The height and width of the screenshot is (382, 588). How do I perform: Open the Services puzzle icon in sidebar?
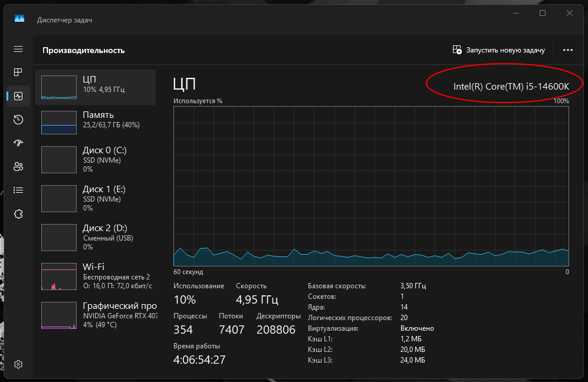[18, 214]
